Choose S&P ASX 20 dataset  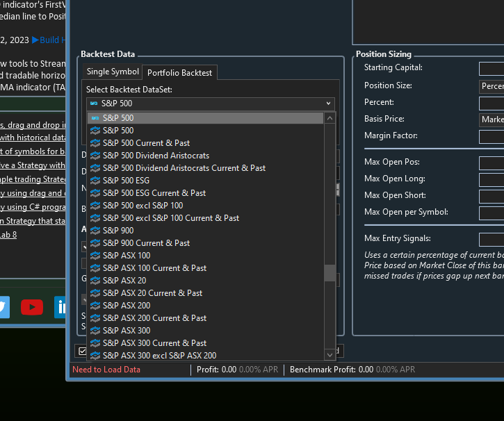pyautogui.click(x=124, y=281)
